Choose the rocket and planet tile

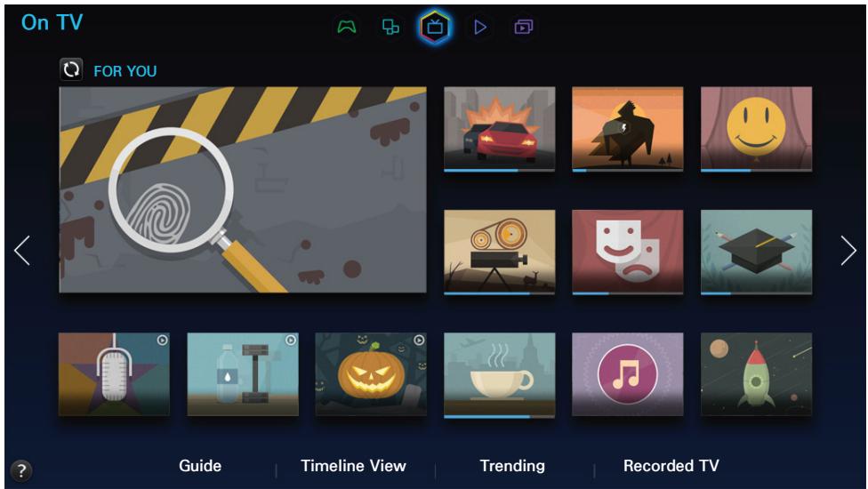coord(756,373)
